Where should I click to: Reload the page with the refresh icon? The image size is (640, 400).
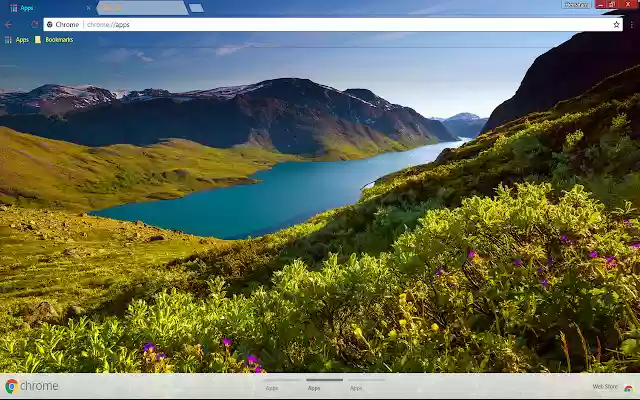click(x=34, y=24)
